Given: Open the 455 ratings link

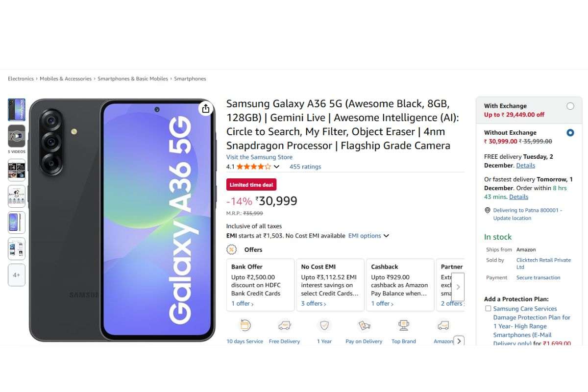Looking at the screenshot, I should pyautogui.click(x=305, y=167).
